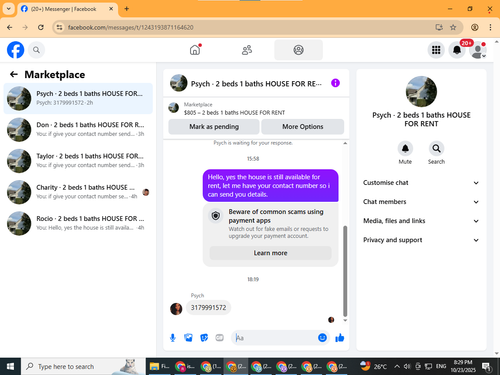Click the message 3179991572
The width and height of the screenshot is (500, 375).
pos(208,308)
